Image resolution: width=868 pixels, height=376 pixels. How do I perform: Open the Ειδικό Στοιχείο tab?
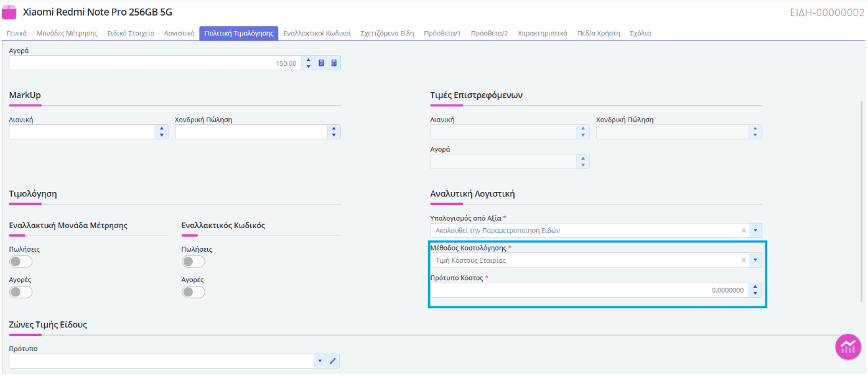(x=131, y=33)
